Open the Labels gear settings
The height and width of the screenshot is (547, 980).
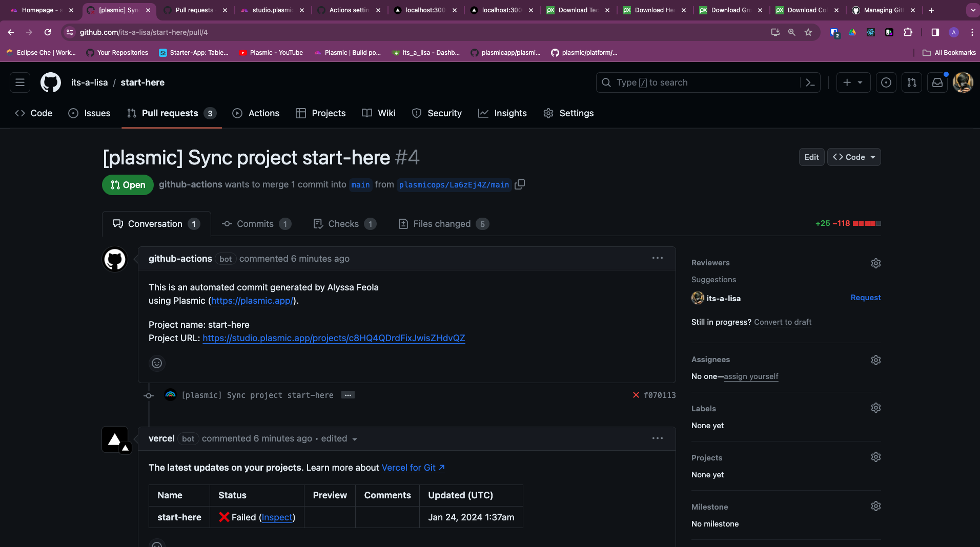pos(875,408)
